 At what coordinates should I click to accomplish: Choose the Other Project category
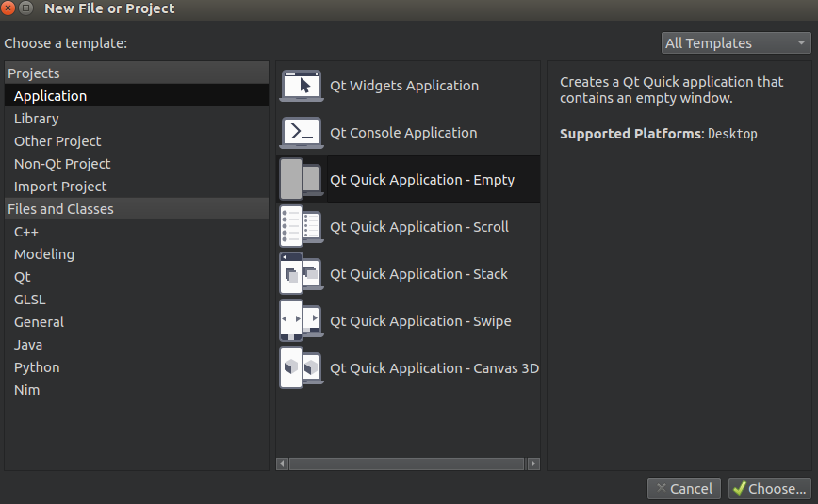136,141
